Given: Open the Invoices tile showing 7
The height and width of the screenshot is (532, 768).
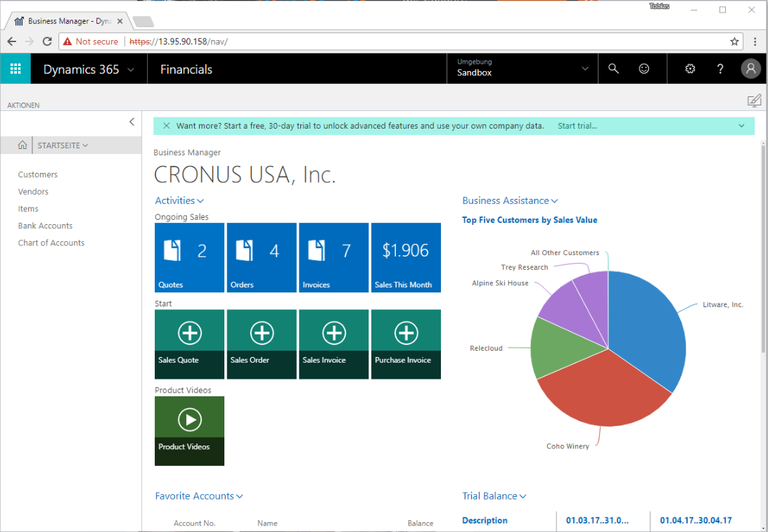Looking at the screenshot, I should (333, 257).
